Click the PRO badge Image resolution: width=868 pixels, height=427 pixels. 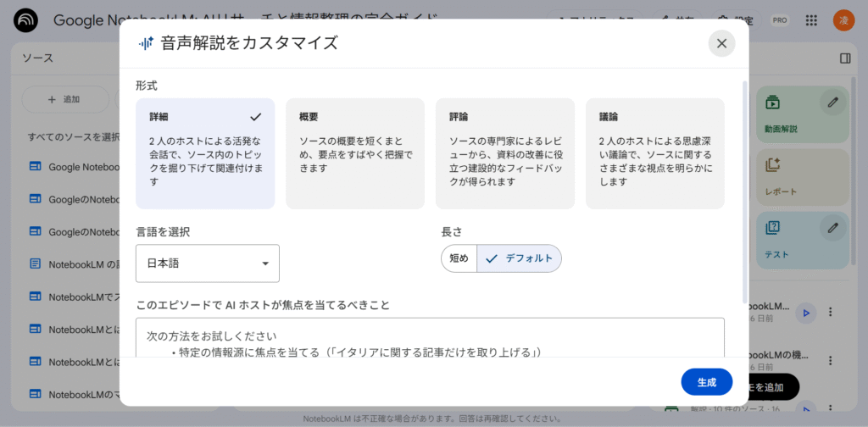(779, 20)
